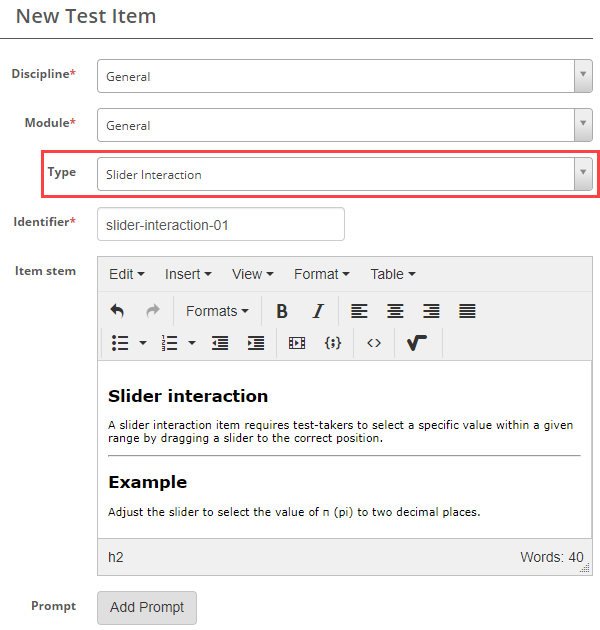The width and height of the screenshot is (600, 630).
Task: Open the Insert menu
Action: [188, 274]
